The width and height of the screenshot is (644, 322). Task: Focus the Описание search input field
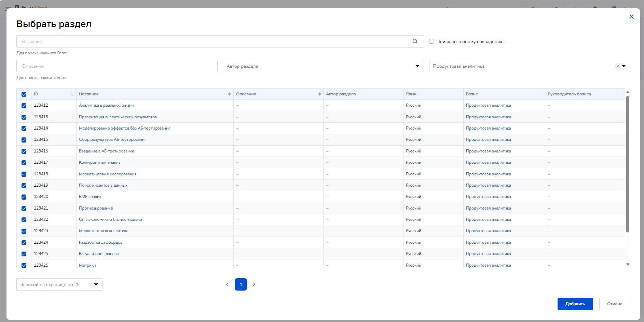pyautogui.click(x=117, y=66)
